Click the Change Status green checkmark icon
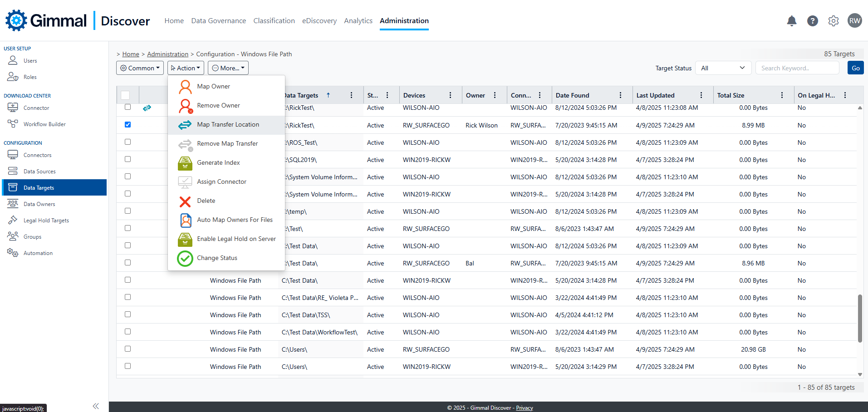868x412 pixels. (185, 258)
